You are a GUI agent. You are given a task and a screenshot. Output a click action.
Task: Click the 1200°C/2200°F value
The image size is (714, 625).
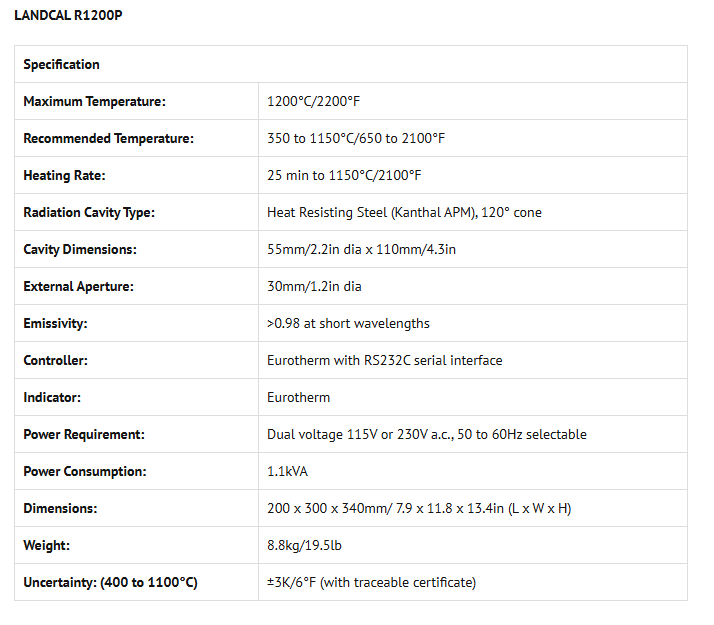[x=315, y=101]
